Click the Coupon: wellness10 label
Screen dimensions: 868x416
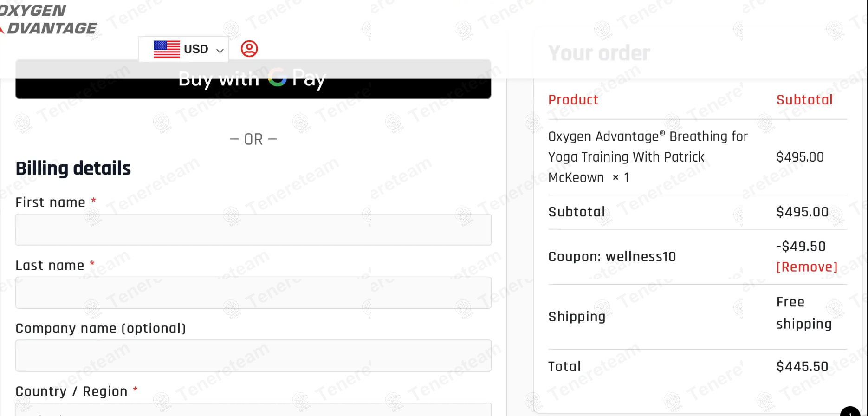point(612,257)
